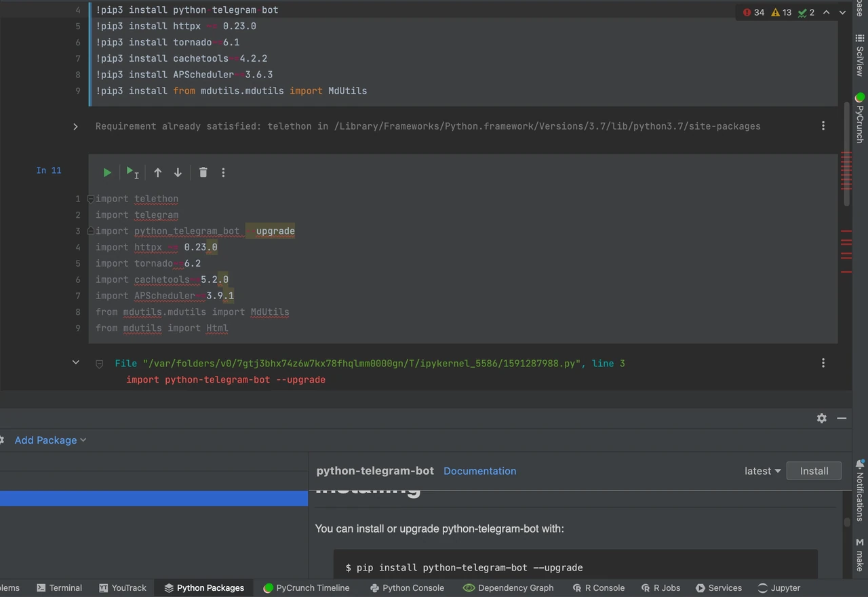Click the typo indicator showing 2
The width and height of the screenshot is (868, 597).
pos(806,13)
